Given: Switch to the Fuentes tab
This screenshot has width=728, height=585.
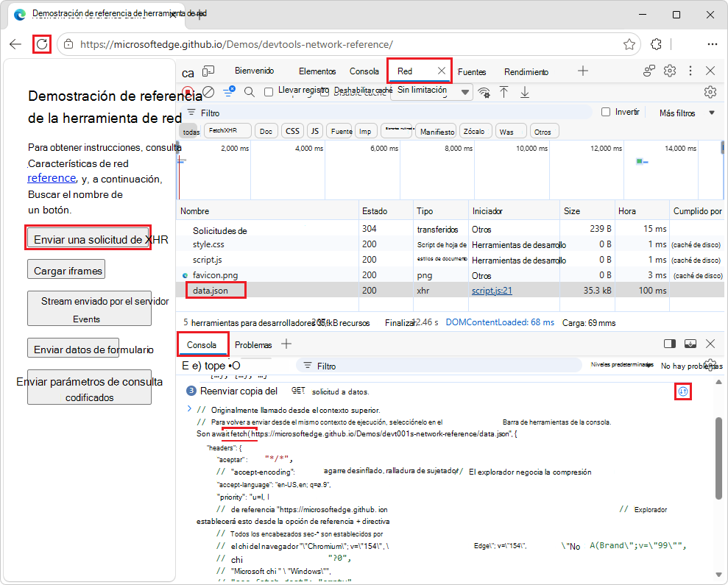Looking at the screenshot, I should tap(472, 71).
